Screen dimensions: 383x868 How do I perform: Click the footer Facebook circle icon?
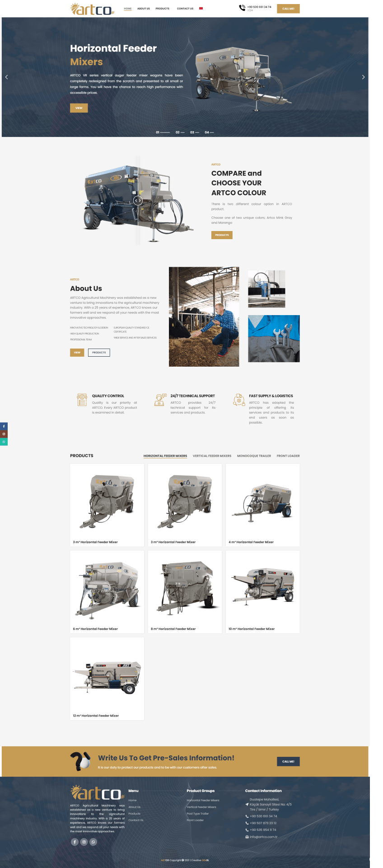75,842
